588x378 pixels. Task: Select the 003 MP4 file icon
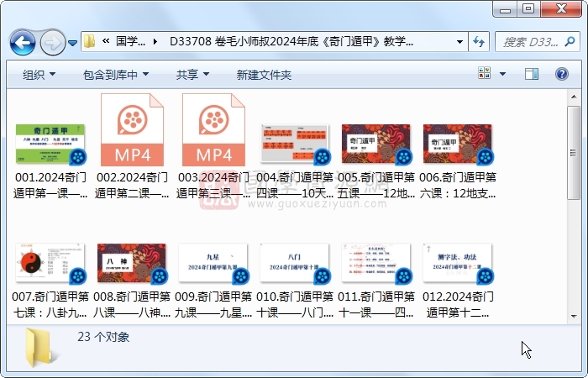tap(213, 129)
